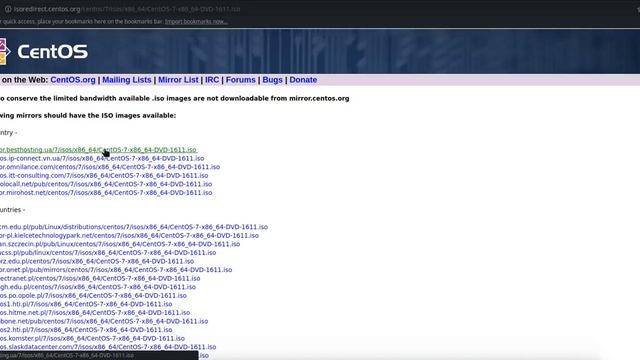Open the omnilance.com mirror ISO link
Screen dimensions: 640x360
tap(110, 167)
